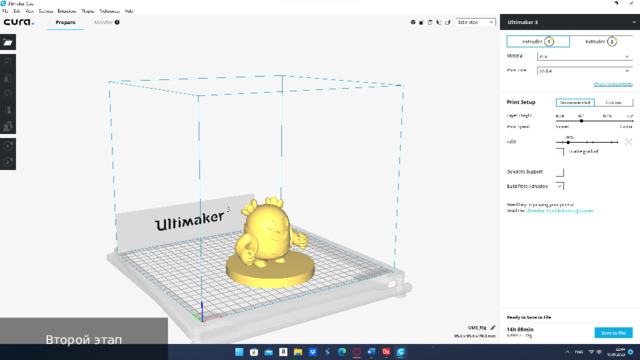
Task: Select the Scale tool in left toolbar
Action: pyautogui.click(x=8, y=78)
